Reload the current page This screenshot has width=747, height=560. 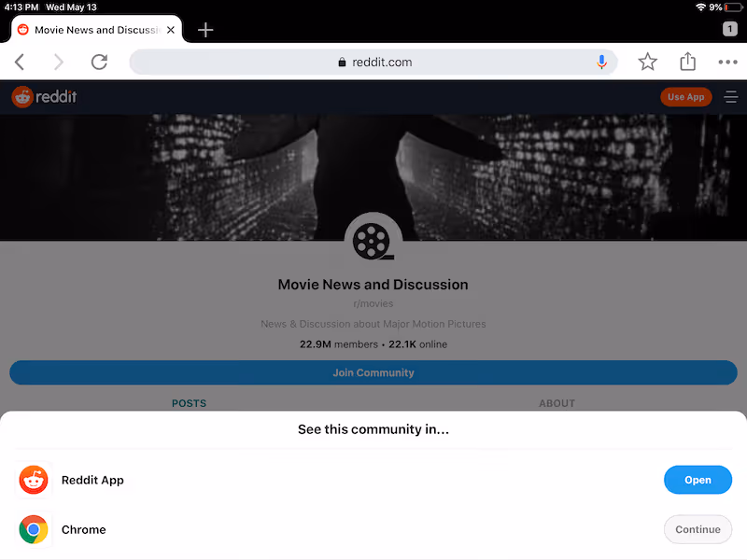(100, 62)
